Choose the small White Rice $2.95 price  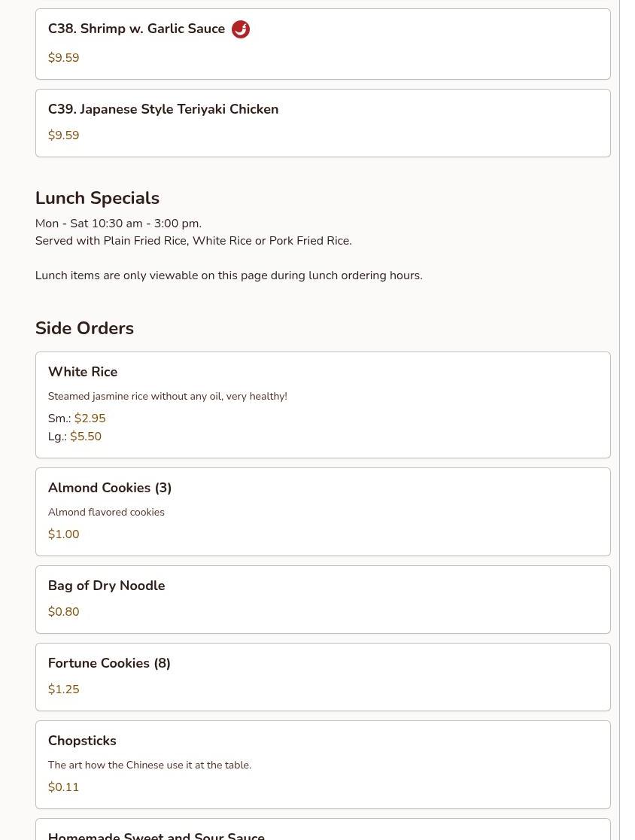click(90, 418)
